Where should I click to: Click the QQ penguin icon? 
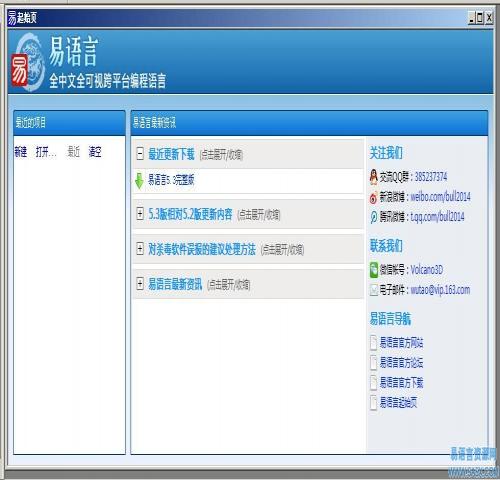point(374,177)
